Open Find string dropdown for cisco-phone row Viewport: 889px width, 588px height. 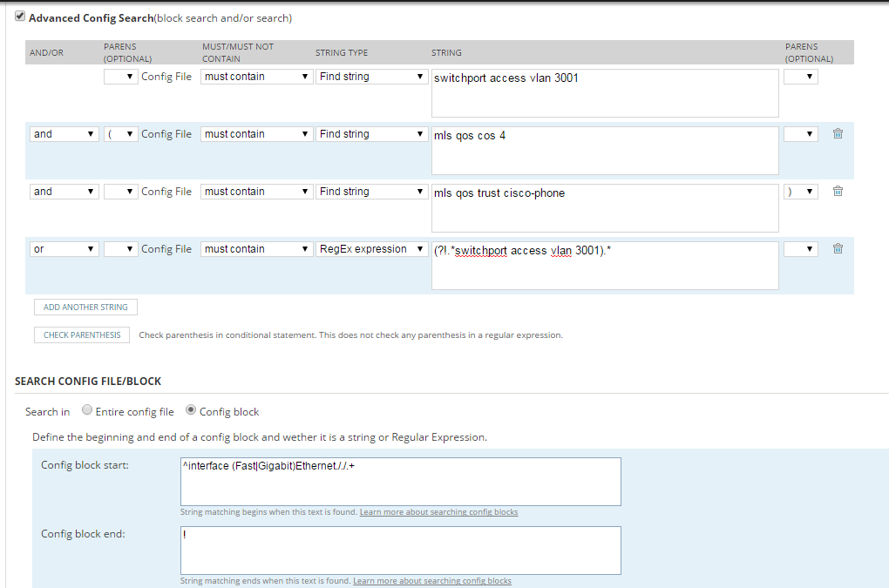(371, 192)
